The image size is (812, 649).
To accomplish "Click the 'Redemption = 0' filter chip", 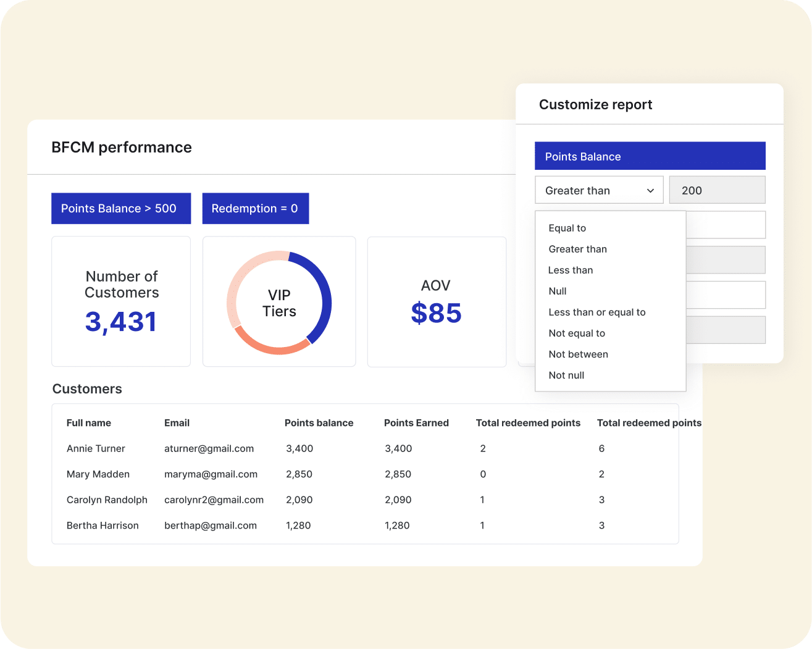I will (x=255, y=209).
